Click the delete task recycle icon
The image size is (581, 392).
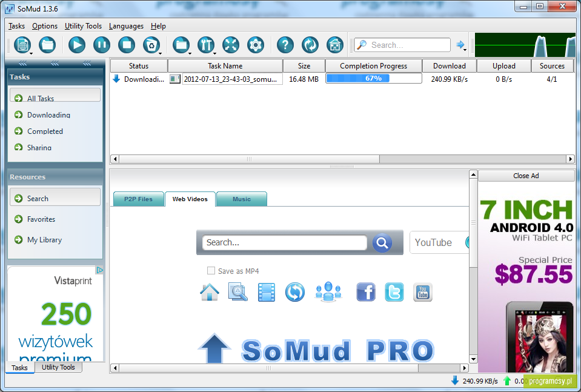coord(151,45)
